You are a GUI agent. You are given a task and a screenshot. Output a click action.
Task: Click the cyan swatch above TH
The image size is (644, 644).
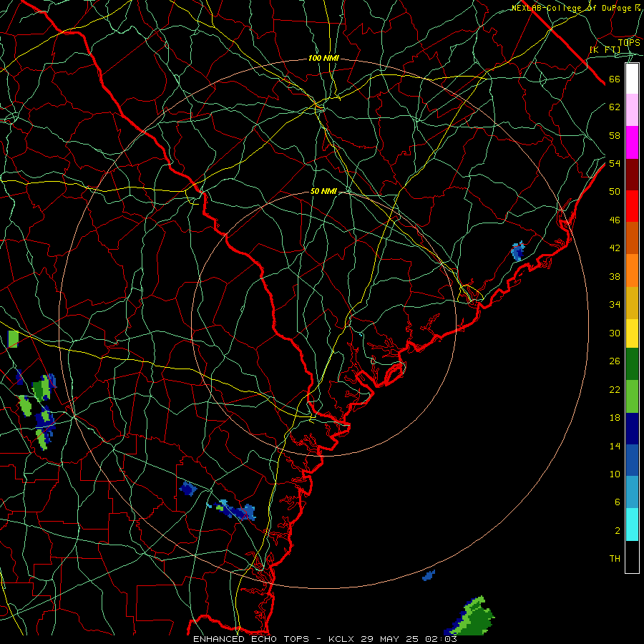(x=632, y=525)
